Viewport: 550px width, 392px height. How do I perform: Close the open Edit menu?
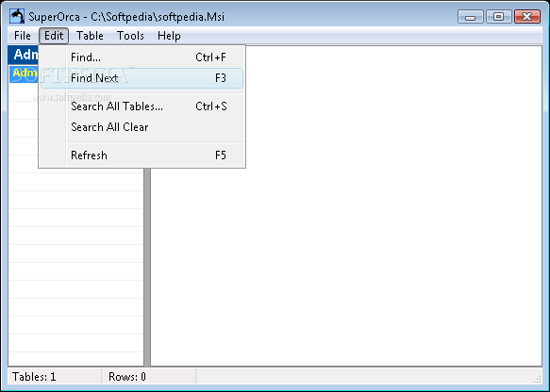(x=54, y=36)
